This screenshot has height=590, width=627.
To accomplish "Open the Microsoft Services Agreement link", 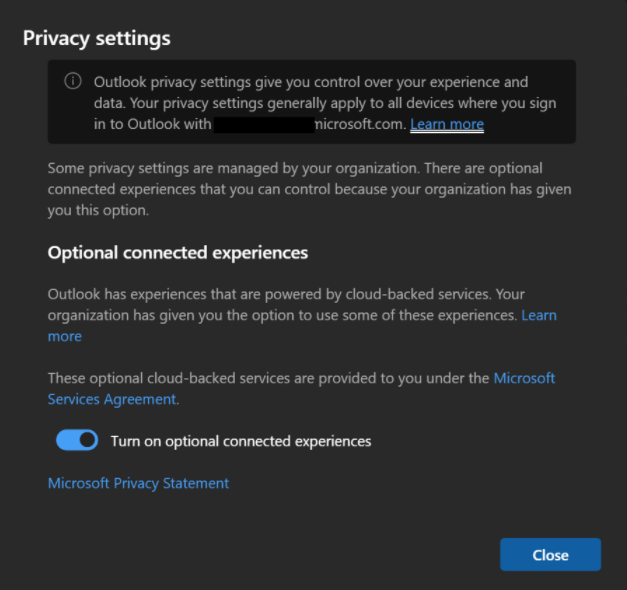I will tap(524, 378).
